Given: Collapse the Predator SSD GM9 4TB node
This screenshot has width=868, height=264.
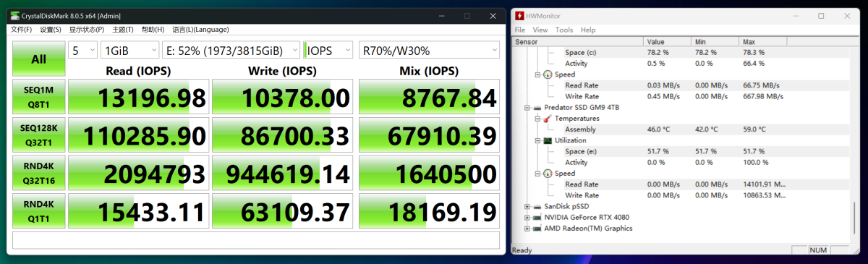Looking at the screenshot, I should point(527,107).
